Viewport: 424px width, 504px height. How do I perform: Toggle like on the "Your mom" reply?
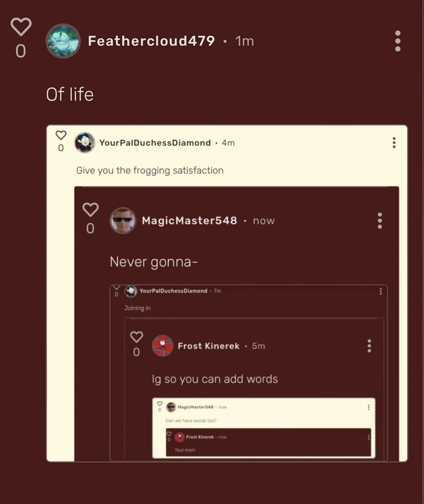[168, 434]
